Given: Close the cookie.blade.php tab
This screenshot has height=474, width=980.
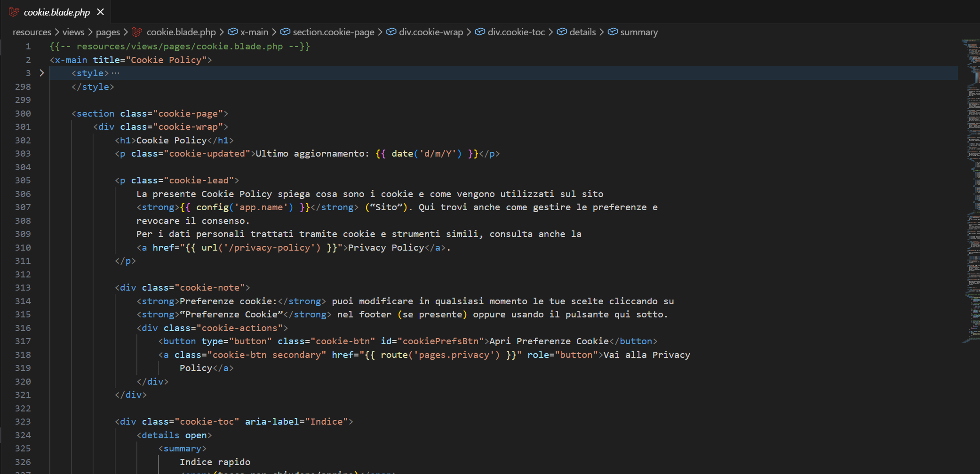Looking at the screenshot, I should click(x=100, y=12).
